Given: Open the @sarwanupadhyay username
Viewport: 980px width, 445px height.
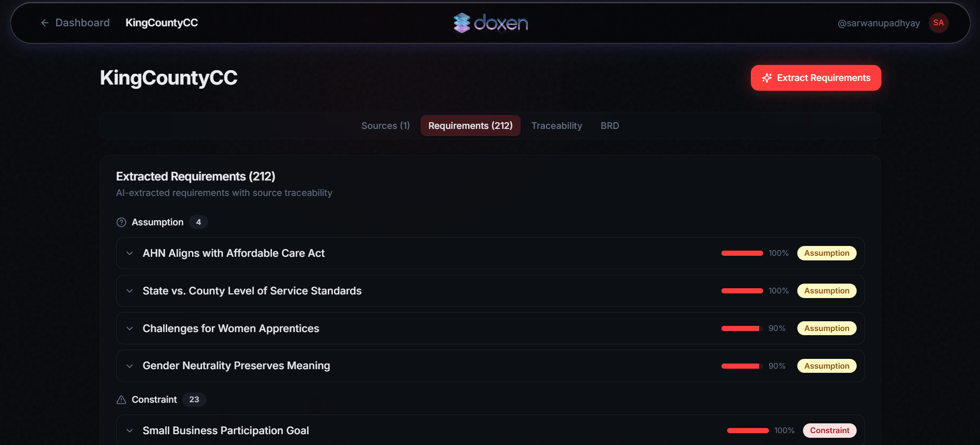Looking at the screenshot, I should [x=879, y=23].
